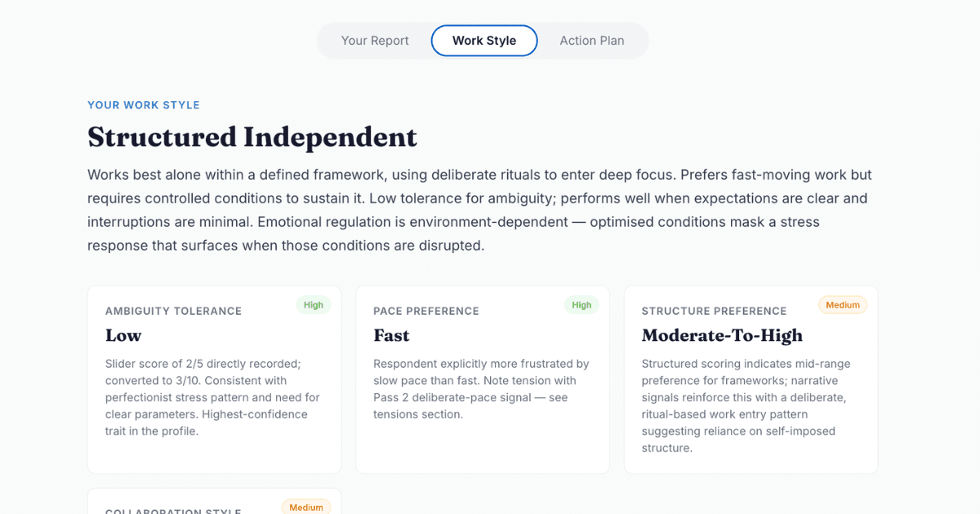Select the Ambiguity Tolerance card
Screen dimensions: 980x514
coord(214,379)
